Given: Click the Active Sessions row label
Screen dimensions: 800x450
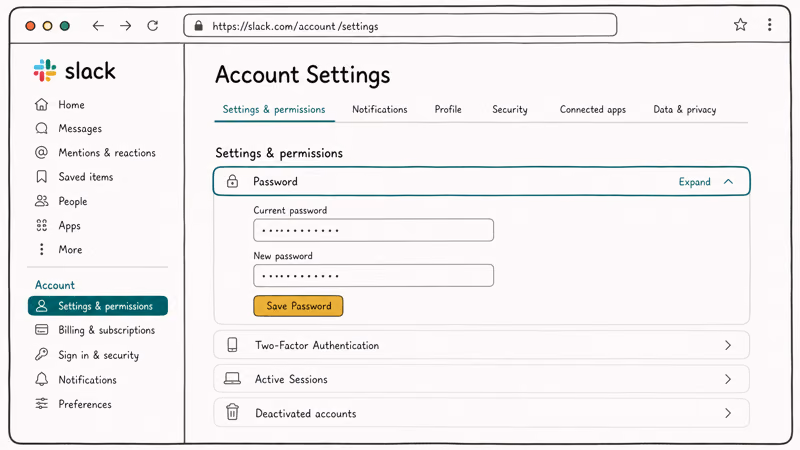Looking at the screenshot, I should pos(291,379).
